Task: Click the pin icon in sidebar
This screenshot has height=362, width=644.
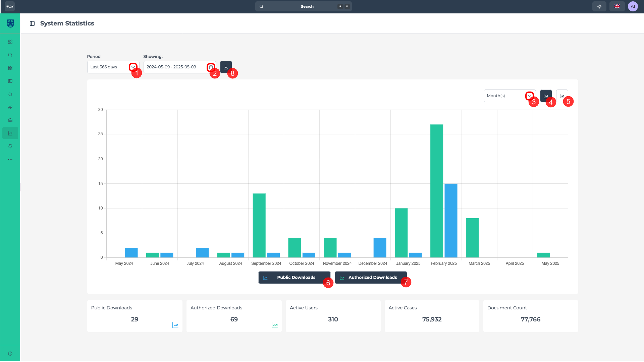Action: 10,146
